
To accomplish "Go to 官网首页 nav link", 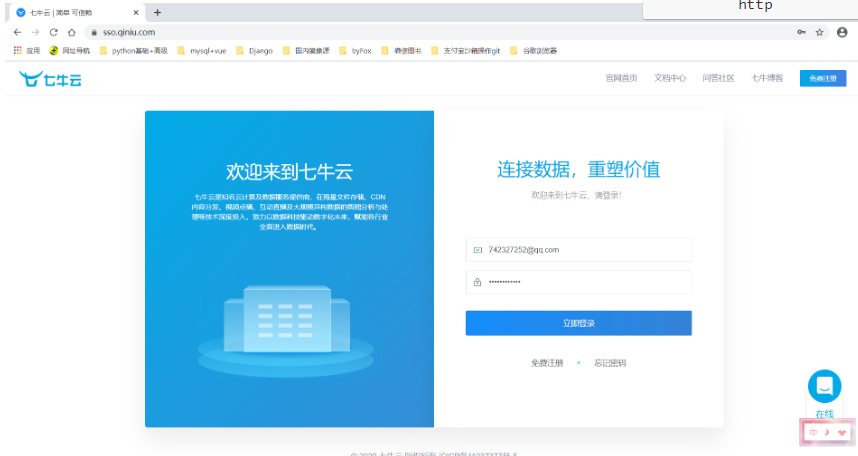I will 621,78.
